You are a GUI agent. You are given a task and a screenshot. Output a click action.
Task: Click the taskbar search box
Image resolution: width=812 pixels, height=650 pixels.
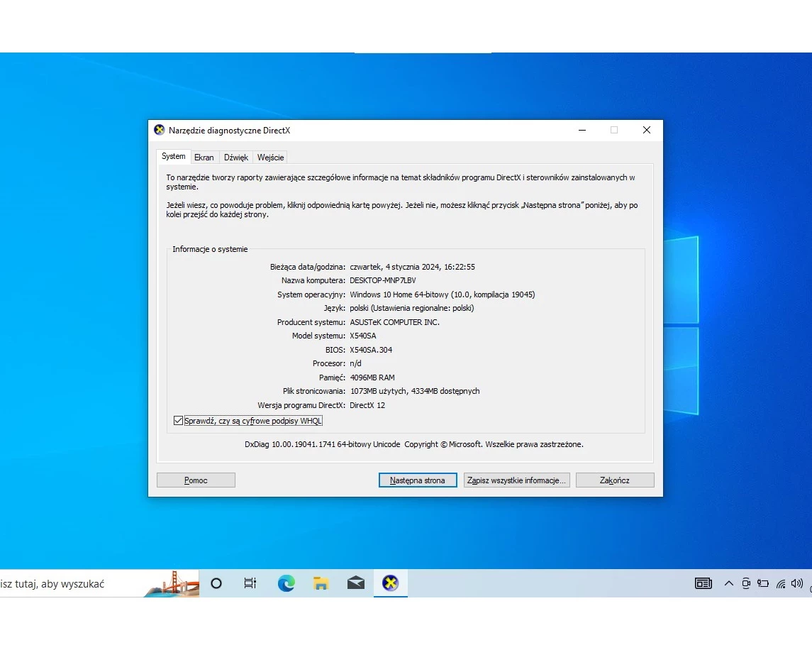[99, 584]
